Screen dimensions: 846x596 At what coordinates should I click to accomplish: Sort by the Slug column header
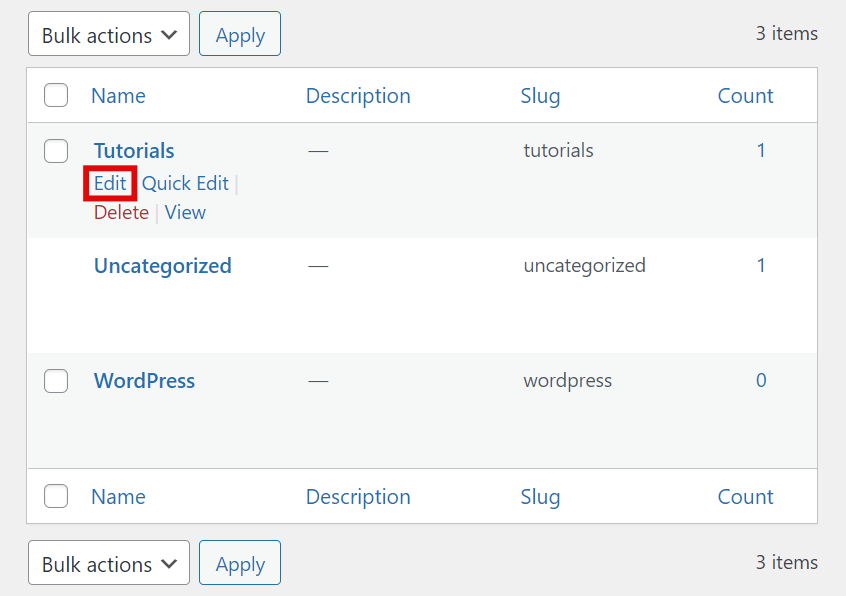tap(540, 96)
